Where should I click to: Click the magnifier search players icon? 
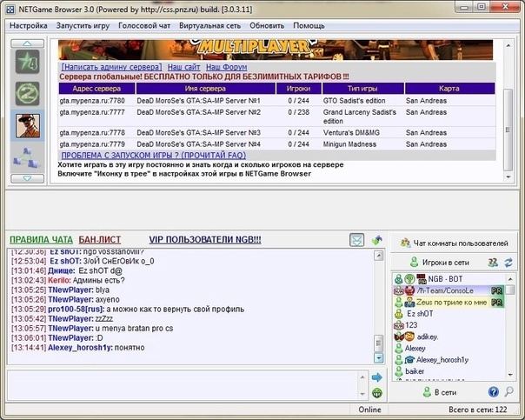tap(509, 391)
